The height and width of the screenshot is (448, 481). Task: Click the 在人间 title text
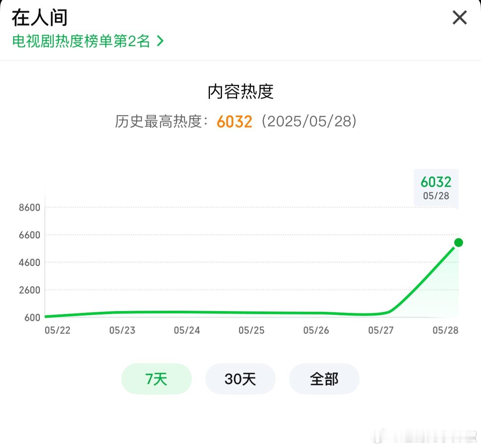point(40,18)
